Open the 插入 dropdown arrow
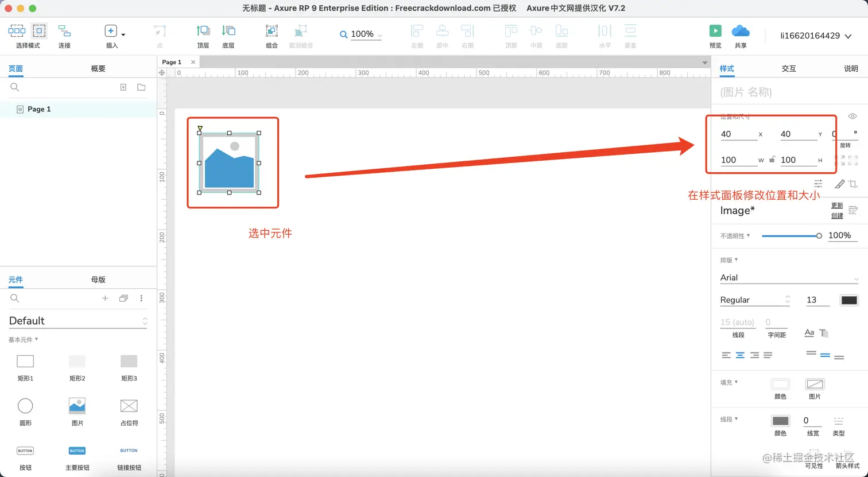The height and width of the screenshot is (477, 868). 123,34
